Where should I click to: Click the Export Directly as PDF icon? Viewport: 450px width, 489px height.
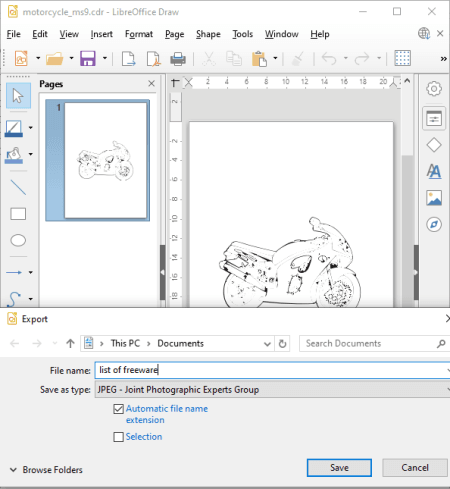click(154, 59)
